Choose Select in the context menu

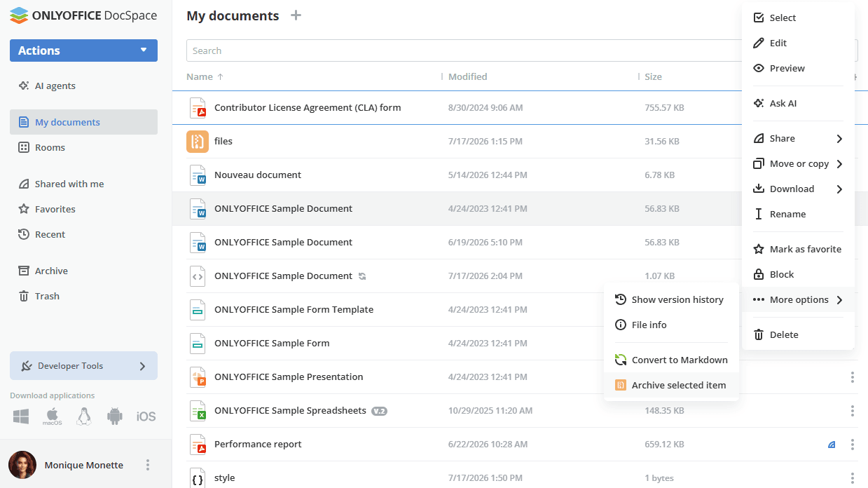pyautogui.click(x=798, y=18)
